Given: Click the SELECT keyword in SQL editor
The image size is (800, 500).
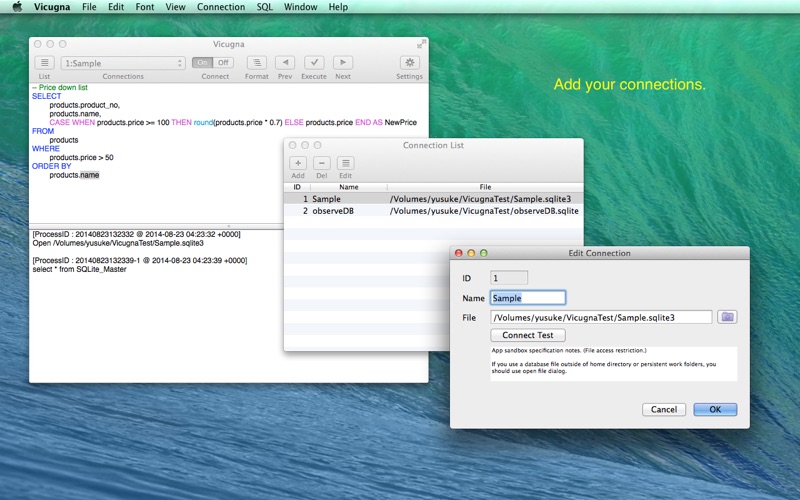Looking at the screenshot, I should coord(46,96).
